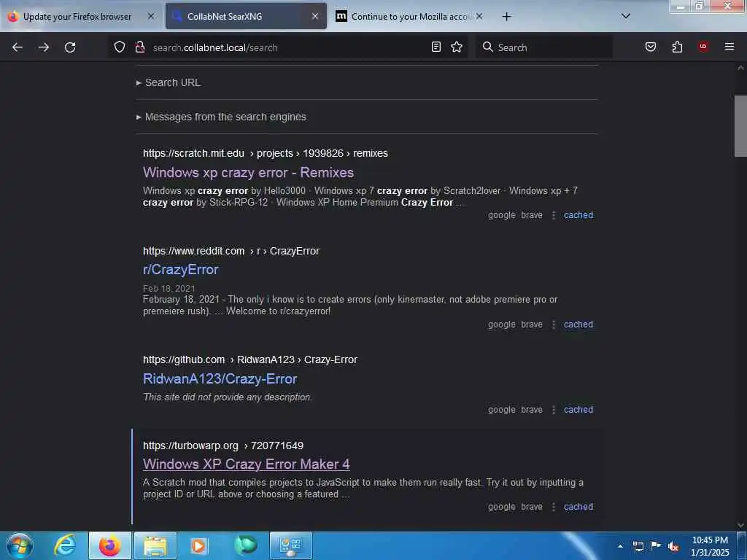This screenshot has width=747, height=560.
Task: Reload the current page
Action: point(70,47)
